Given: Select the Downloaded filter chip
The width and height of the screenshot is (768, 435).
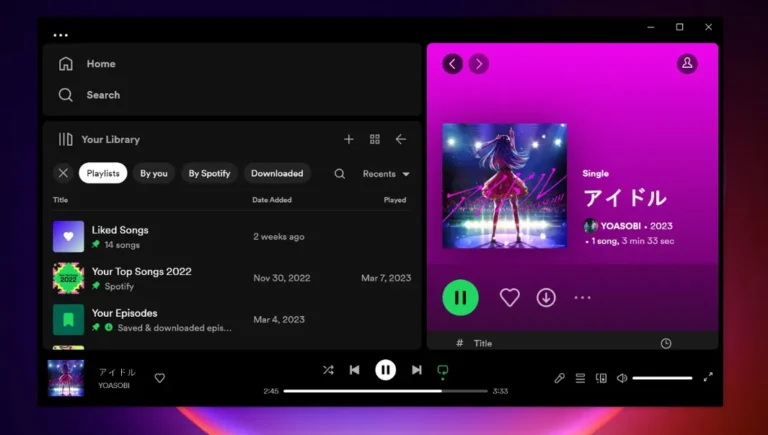Looking at the screenshot, I should click(277, 173).
